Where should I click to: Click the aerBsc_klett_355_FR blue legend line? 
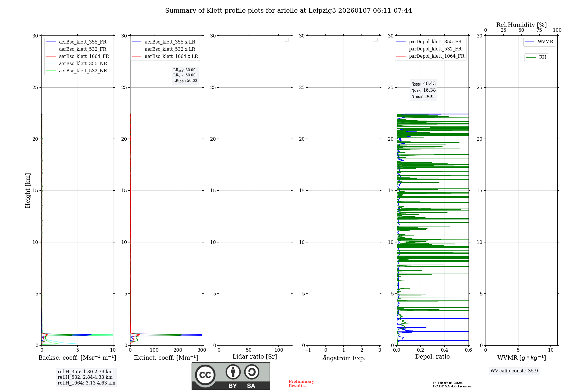point(51,42)
